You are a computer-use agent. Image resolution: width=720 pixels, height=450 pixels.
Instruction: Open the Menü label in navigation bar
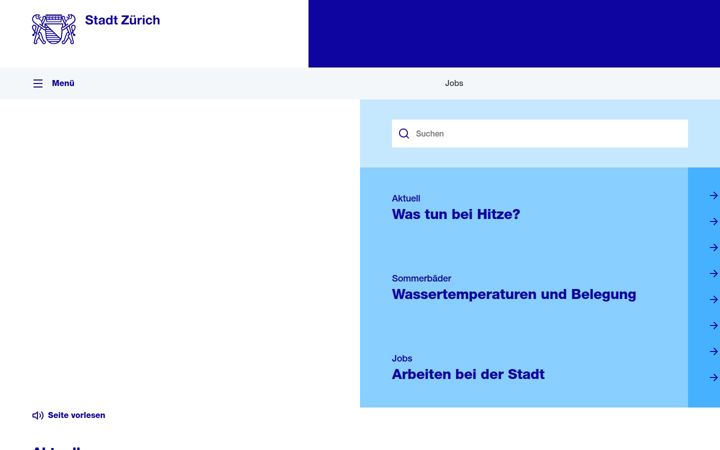[x=63, y=83]
